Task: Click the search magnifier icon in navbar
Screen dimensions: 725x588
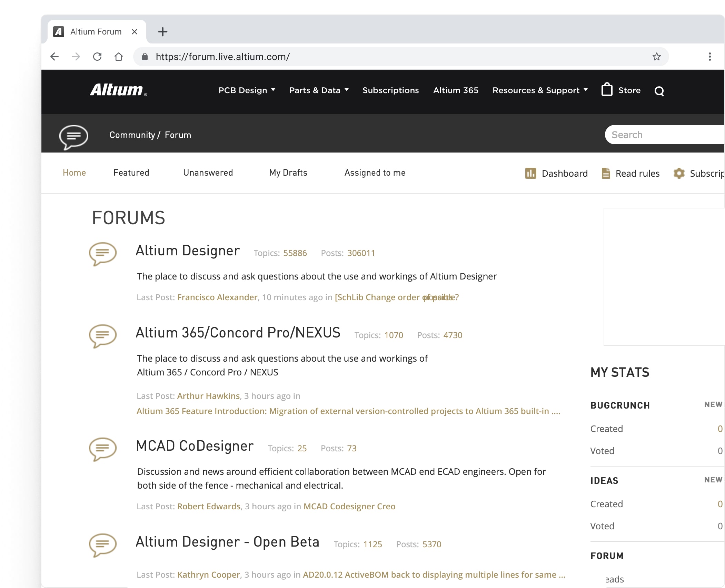Action: (659, 91)
